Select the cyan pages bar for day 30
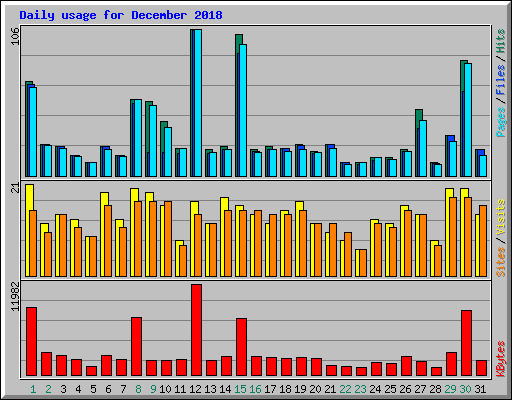This screenshot has width=512, height=400. point(468,120)
